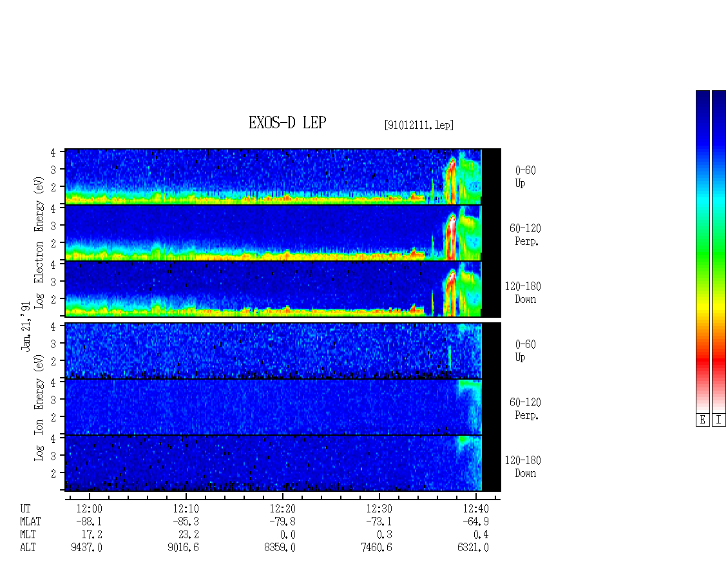Click the MLAT value -79.8
Viewport: 728px width, 564px height.
click(x=282, y=521)
